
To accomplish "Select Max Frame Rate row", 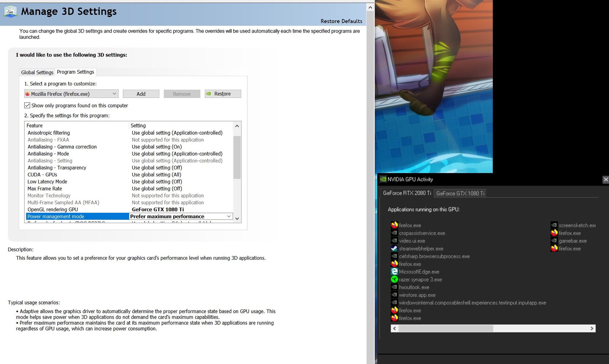I will pos(129,189).
